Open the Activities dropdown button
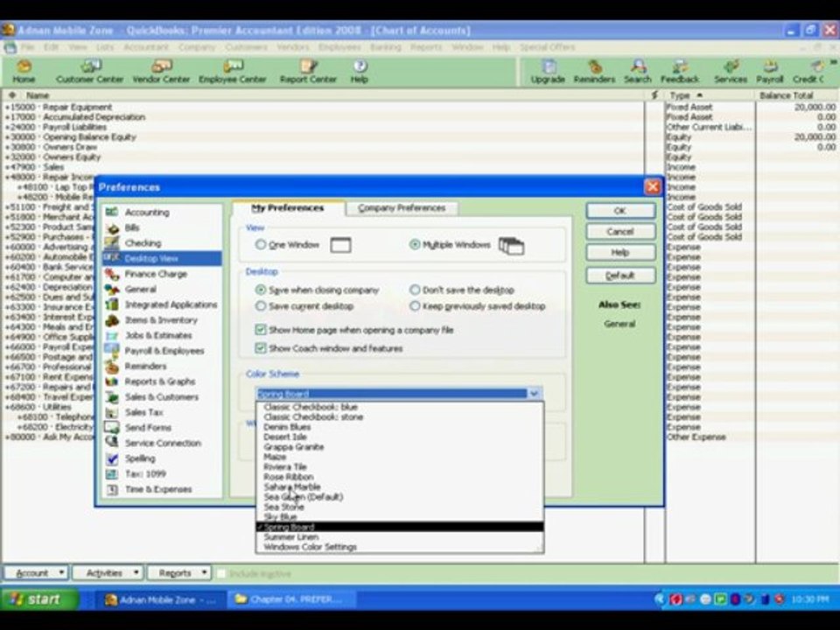 click(x=108, y=573)
